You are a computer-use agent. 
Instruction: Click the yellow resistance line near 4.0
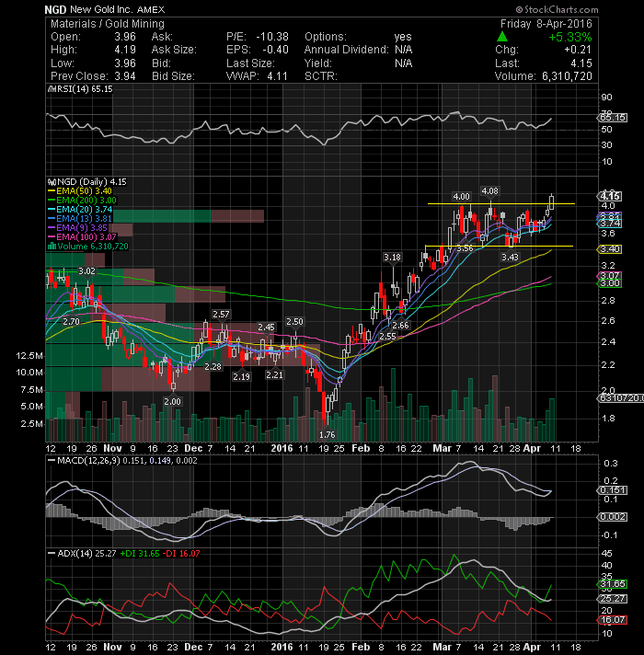tap(501, 204)
